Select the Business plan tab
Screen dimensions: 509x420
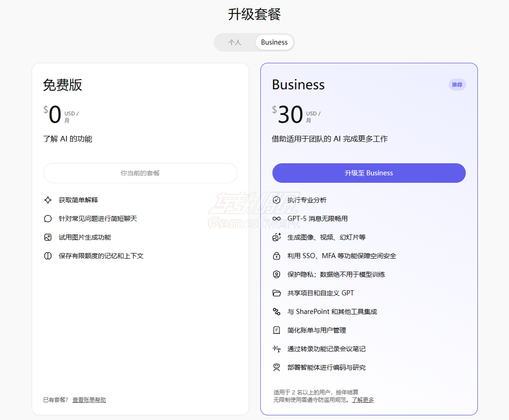coord(274,42)
